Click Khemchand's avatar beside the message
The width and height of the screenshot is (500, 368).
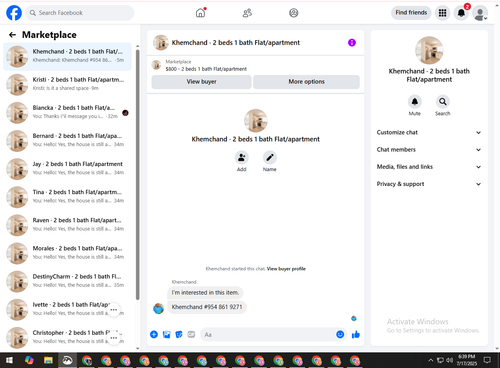[x=158, y=309]
